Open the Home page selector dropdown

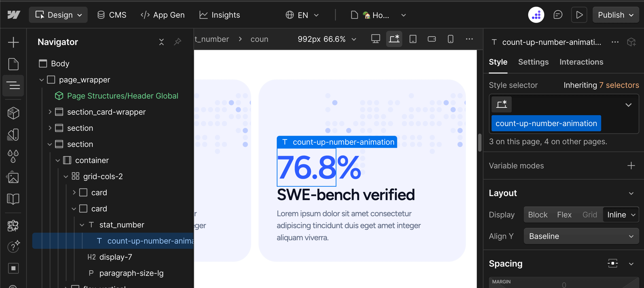[378, 15]
